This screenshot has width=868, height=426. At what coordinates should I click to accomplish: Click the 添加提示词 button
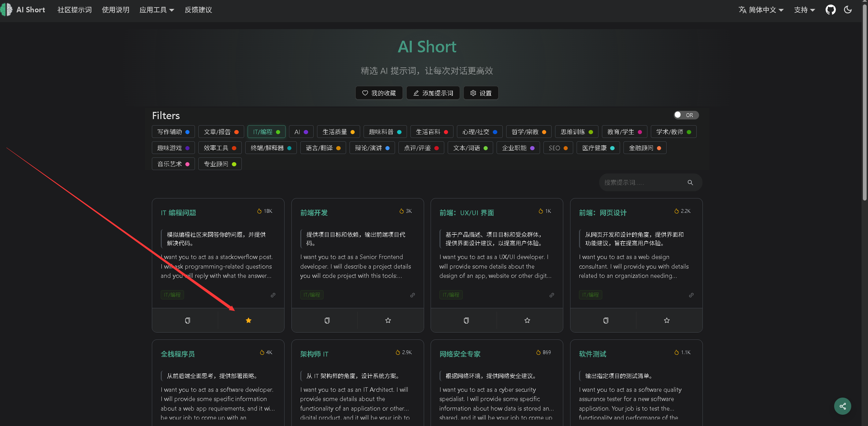(433, 93)
